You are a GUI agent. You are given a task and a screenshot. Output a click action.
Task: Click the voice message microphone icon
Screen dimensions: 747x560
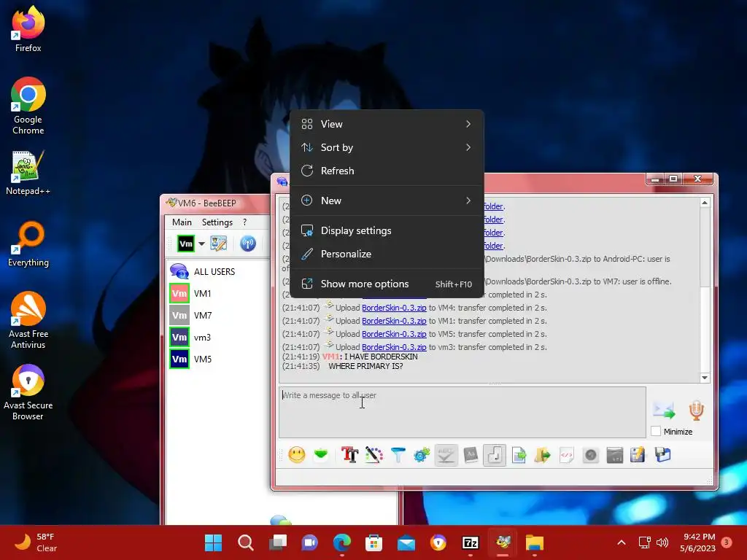tap(696, 410)
